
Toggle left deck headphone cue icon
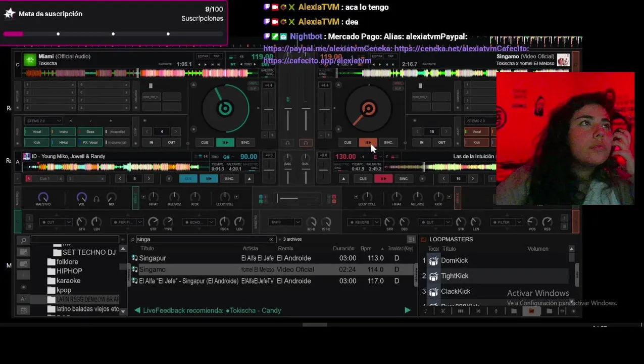287,143
